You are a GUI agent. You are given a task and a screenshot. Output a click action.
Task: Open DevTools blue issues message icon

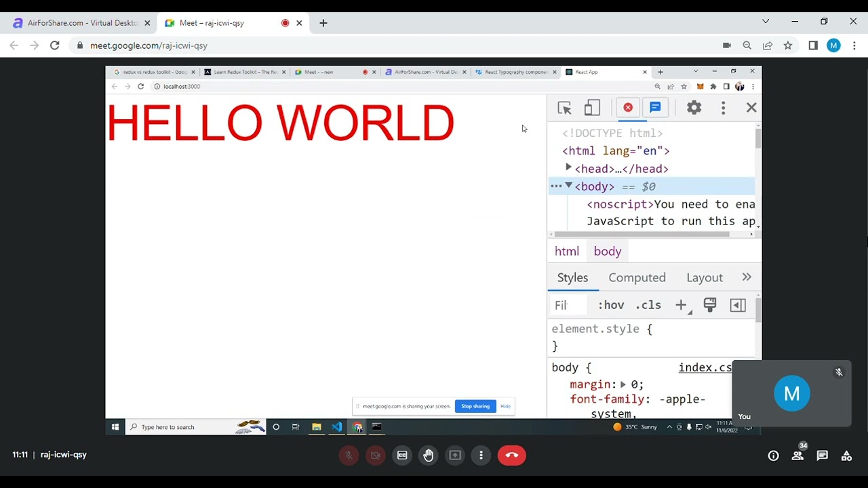click(x=655, y=108)
